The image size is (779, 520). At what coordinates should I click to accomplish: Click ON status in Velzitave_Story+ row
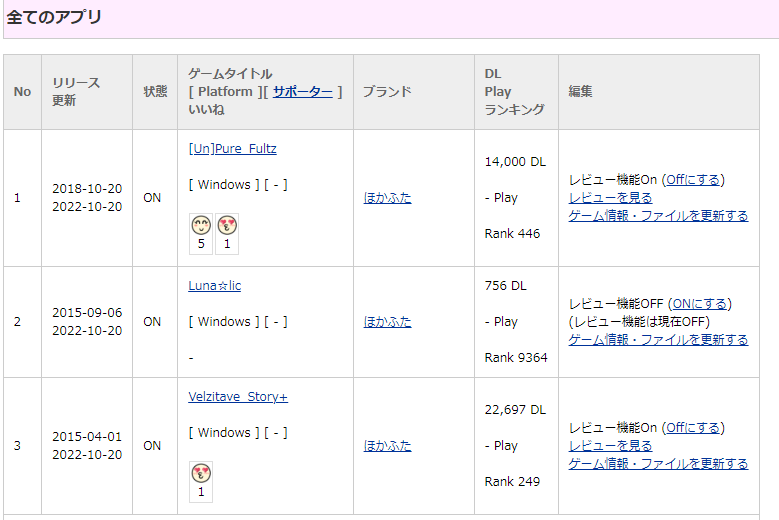[x=152, y=446]
